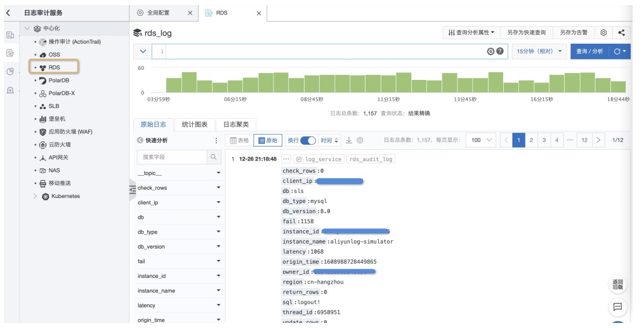Collapse the 中心化 tree node
The image size is (644, 328).
(27, 29)
